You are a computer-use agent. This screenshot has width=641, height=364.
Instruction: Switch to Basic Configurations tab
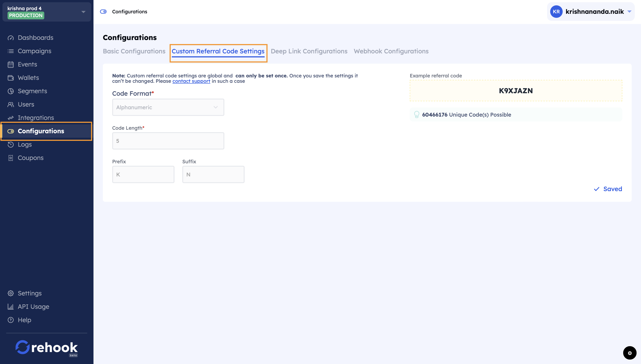134,51
